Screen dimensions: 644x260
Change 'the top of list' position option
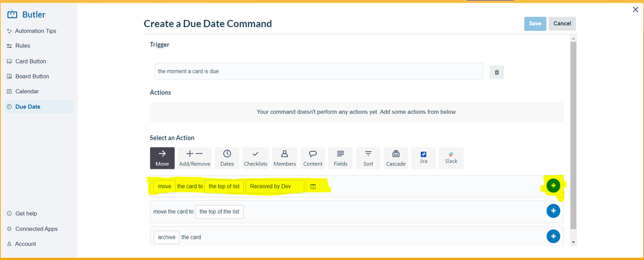click(x=224, y=186)
